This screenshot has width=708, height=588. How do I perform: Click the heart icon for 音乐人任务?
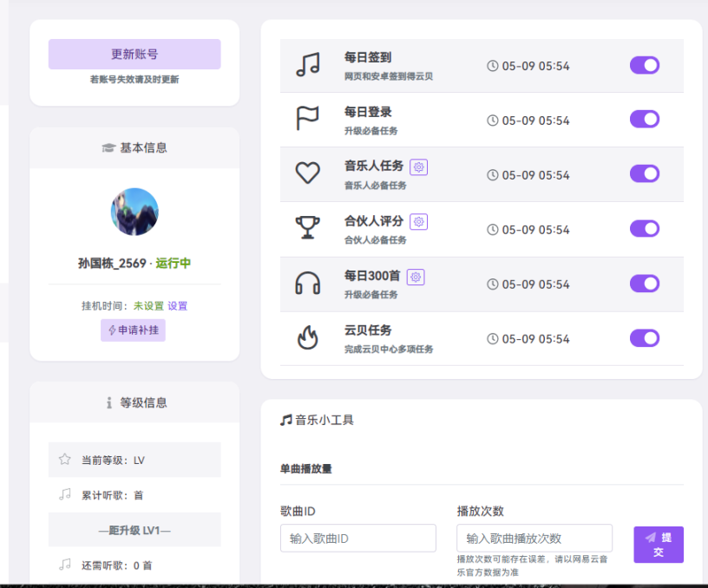[308, 173]
